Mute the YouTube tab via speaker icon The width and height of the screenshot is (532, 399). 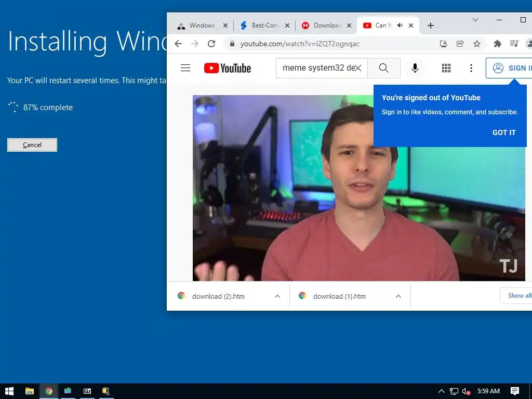coord(400,25)
